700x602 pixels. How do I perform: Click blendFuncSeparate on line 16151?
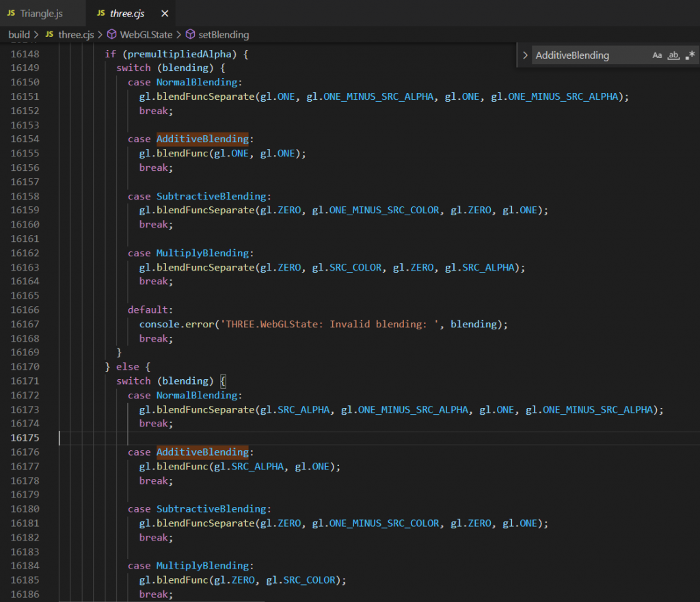[x=205, y=97]
